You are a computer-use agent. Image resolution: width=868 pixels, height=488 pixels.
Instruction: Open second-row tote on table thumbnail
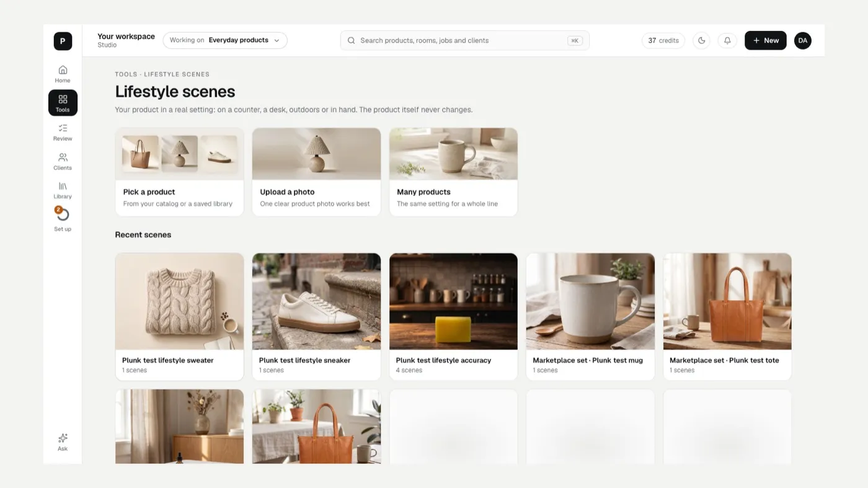coord(316,426)
